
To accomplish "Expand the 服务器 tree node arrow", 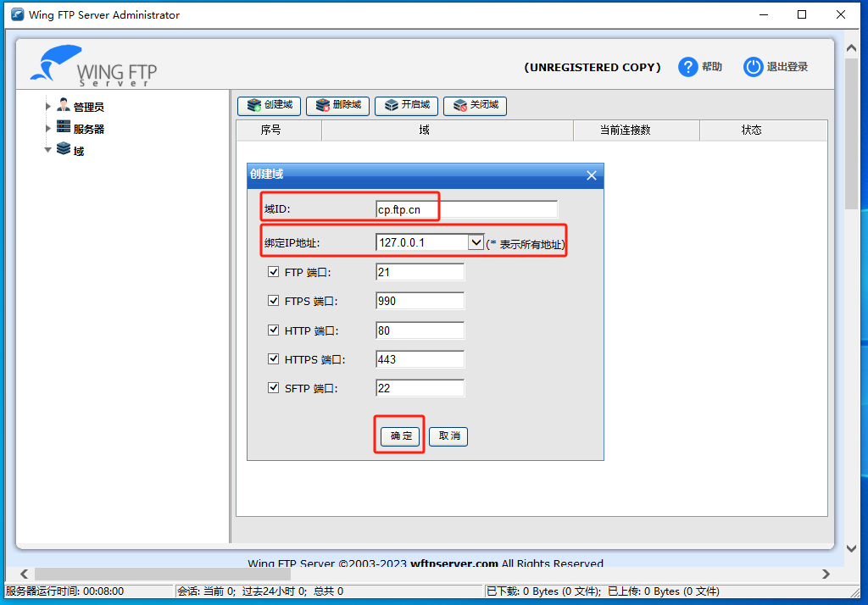I will 48,128.
